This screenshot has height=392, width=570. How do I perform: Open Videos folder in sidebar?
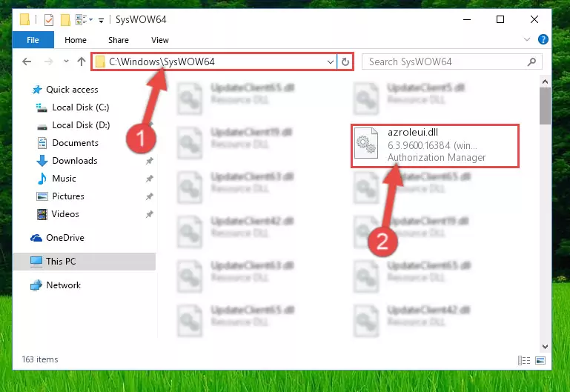pos(65,214)
